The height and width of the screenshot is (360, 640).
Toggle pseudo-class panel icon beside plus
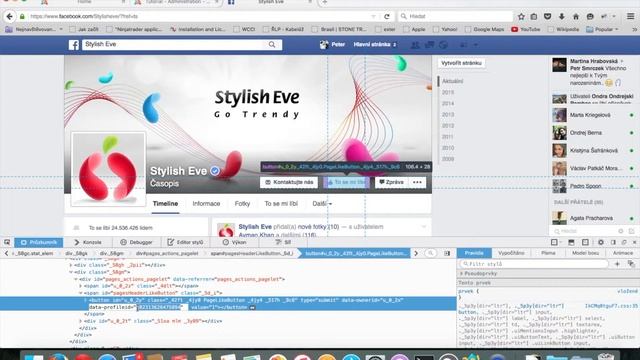click(631, 264)
